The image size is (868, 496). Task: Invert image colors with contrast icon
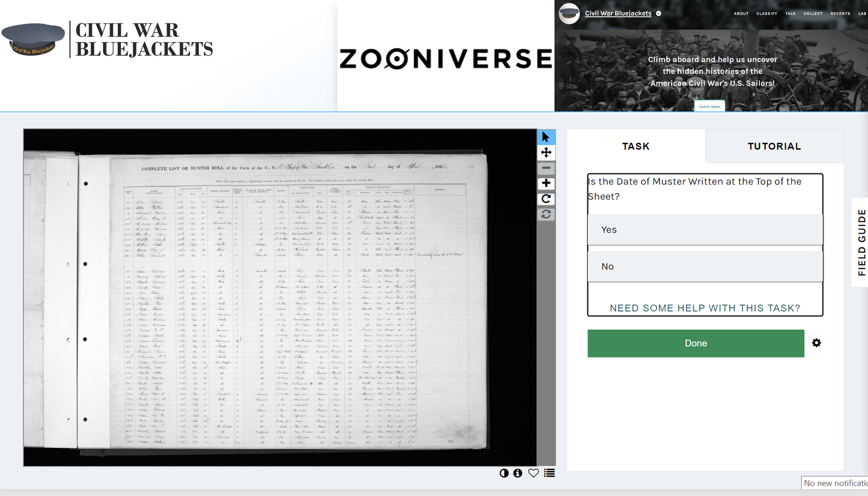504,473
